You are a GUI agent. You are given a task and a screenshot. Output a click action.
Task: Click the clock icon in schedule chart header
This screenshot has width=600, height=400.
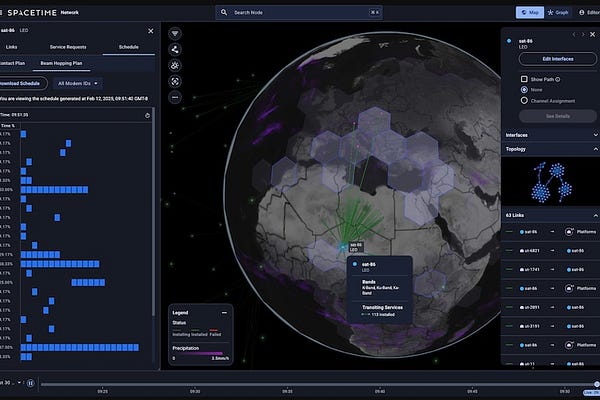pyautogui.click(x=147, y=114)
